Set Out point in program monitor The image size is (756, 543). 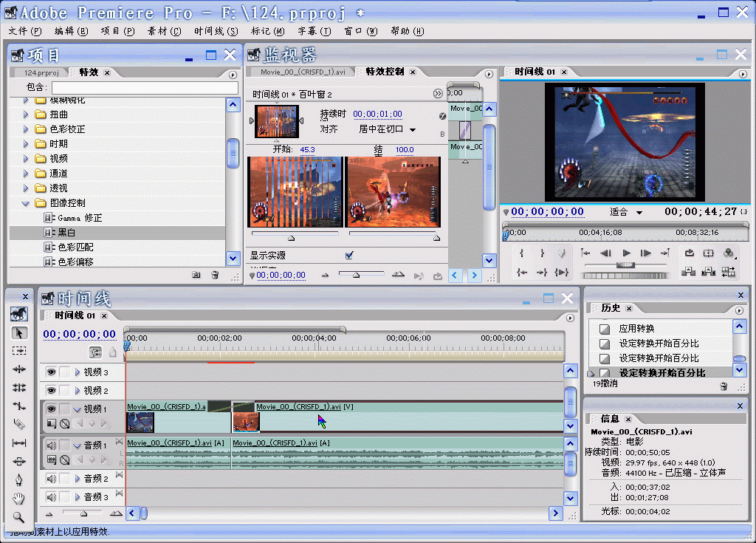pyautogui.click(x=542, y=253)
